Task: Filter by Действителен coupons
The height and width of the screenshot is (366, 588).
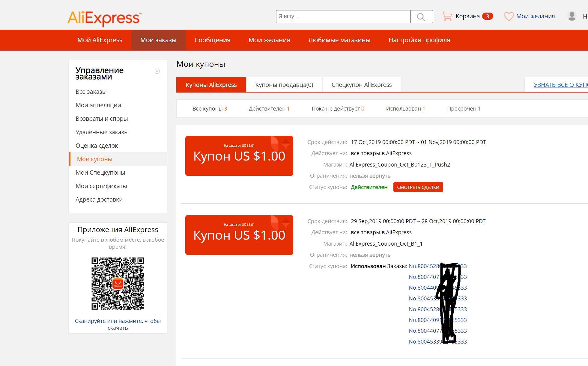Action: click(x=269, y=109)
